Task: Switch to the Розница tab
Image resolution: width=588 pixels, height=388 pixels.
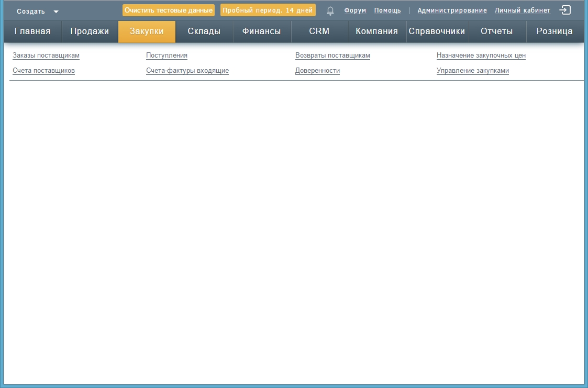Action: click(x=554, y=31)
